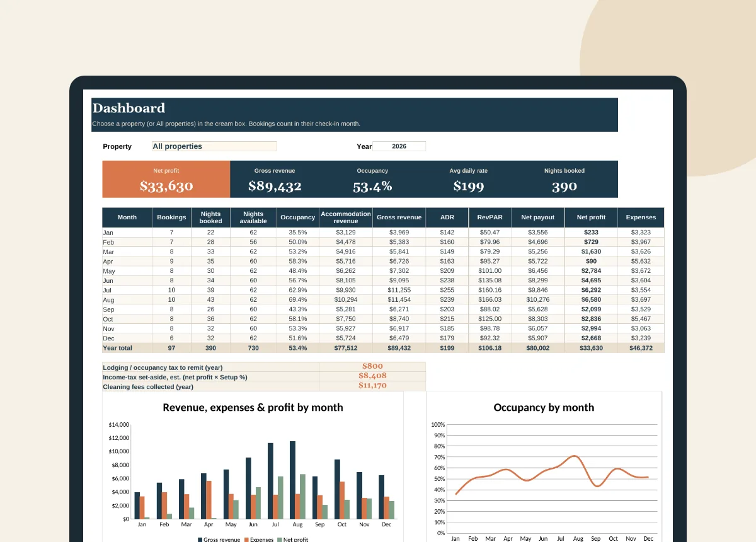Select the Nights available column header
The height and width of the screenshot is (542, 756).
click(253, 217)
